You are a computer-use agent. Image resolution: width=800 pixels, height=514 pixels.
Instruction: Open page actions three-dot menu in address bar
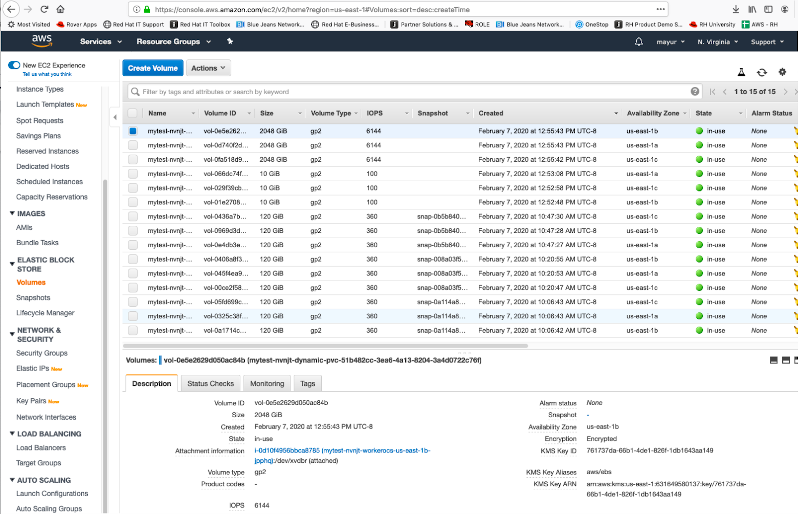[x=661, y=9]
